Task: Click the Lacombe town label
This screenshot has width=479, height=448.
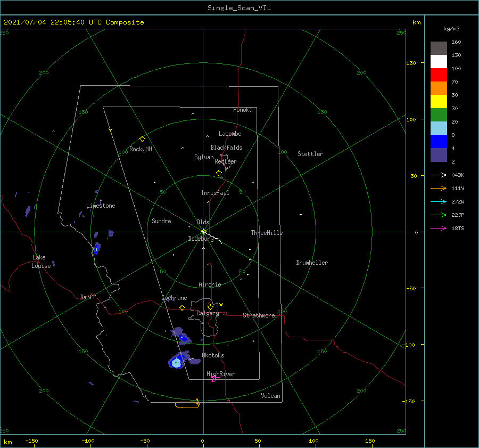Action: click(x=230, y=134)
